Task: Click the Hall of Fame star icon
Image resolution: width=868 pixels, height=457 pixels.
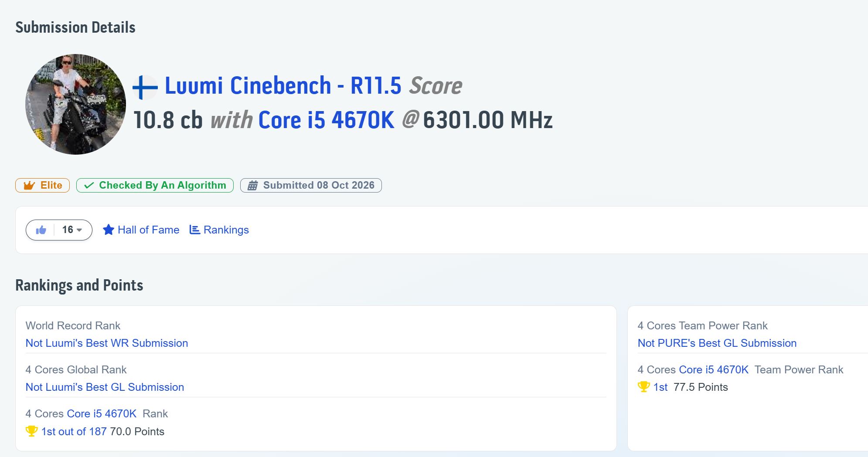Action: coord(109,230)
